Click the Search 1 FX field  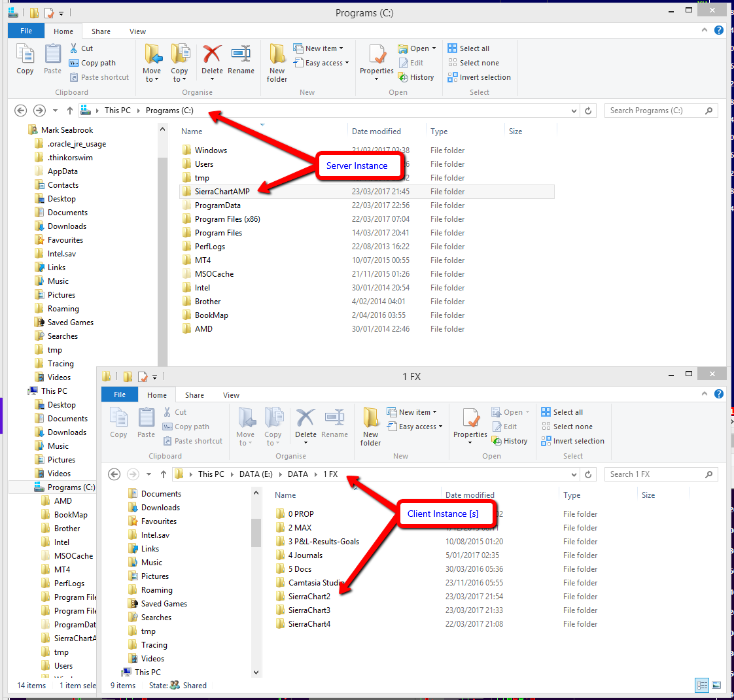[x=661, y=475]
